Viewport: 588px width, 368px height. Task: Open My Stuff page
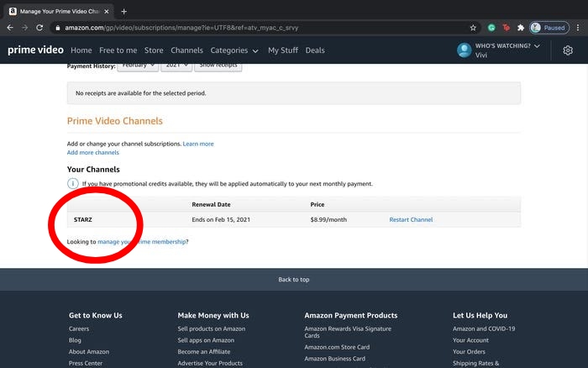[x=283, y=50]
